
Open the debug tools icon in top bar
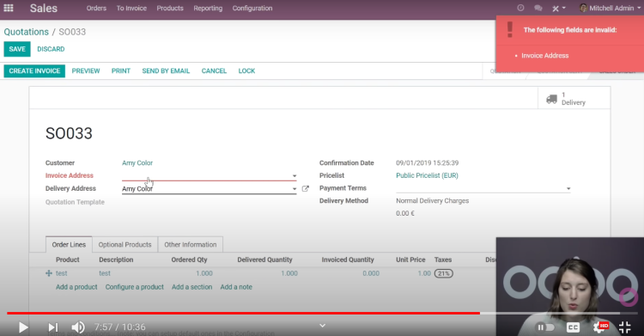tap(559, 8)
